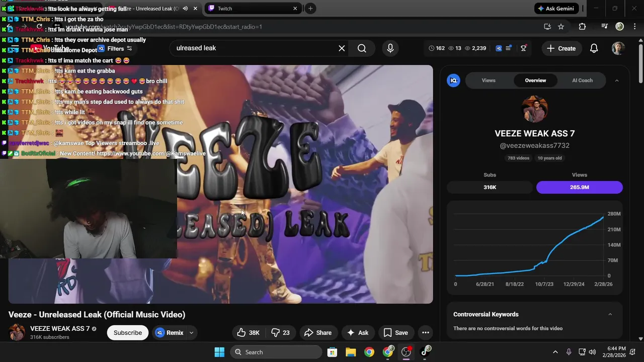Open Chrome three-dot menu
The image size is (644, 362).
(634, 26)
